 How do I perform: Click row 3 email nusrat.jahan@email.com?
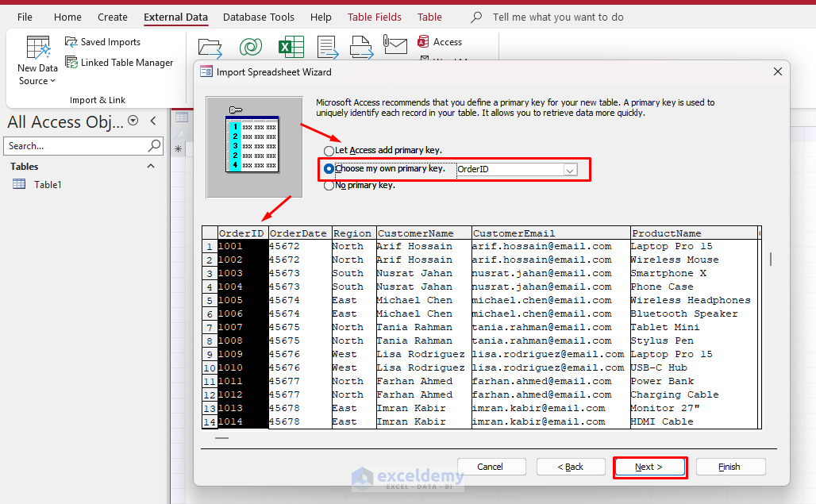coord(551,273)
